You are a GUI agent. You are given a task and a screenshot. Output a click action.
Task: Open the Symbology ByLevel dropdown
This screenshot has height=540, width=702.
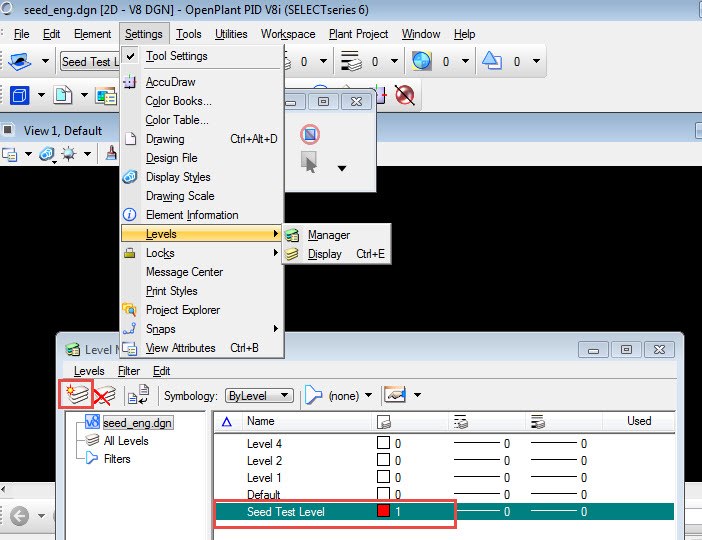[259, 395]
